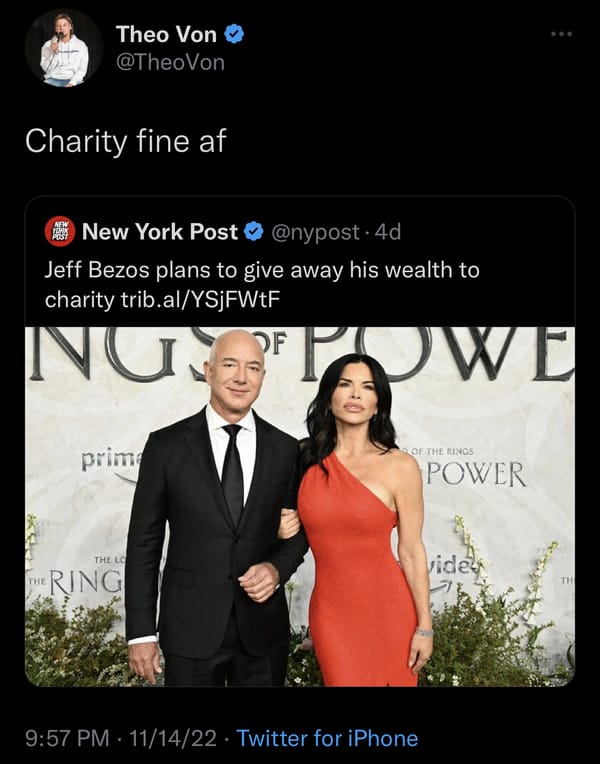This screenshot has width=600, height=764.
Task: Click New York Post's blue verified checkmark
Action: point(253,231)
